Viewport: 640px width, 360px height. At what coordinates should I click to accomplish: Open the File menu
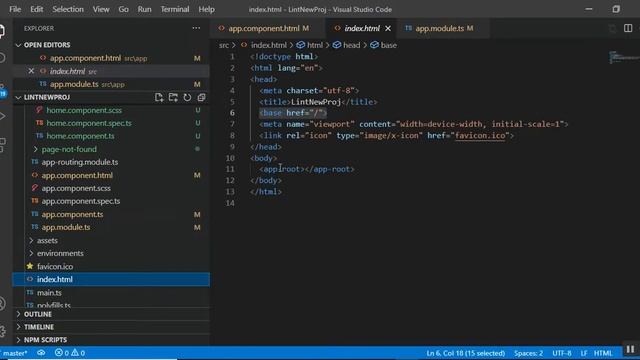(x=15, y=9)
